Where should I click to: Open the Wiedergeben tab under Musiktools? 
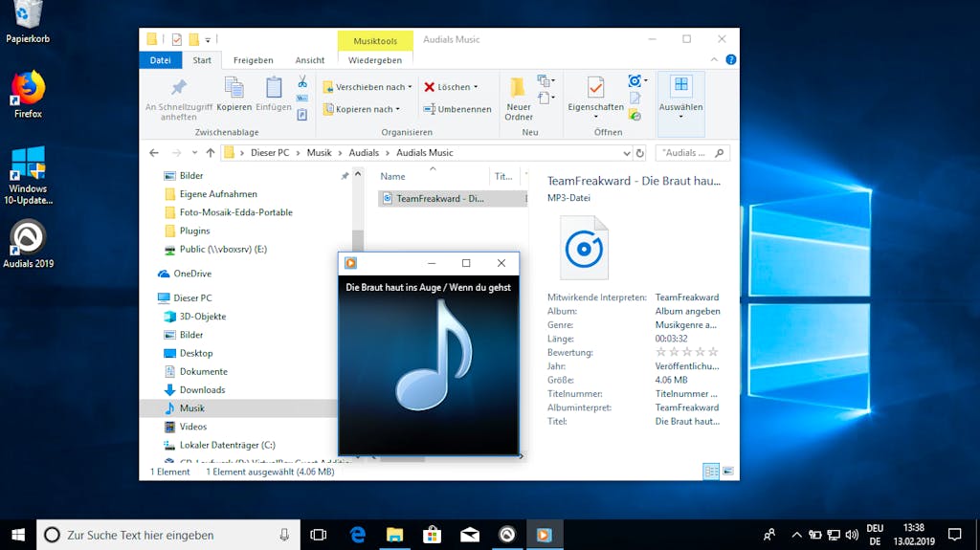[375, 60]
